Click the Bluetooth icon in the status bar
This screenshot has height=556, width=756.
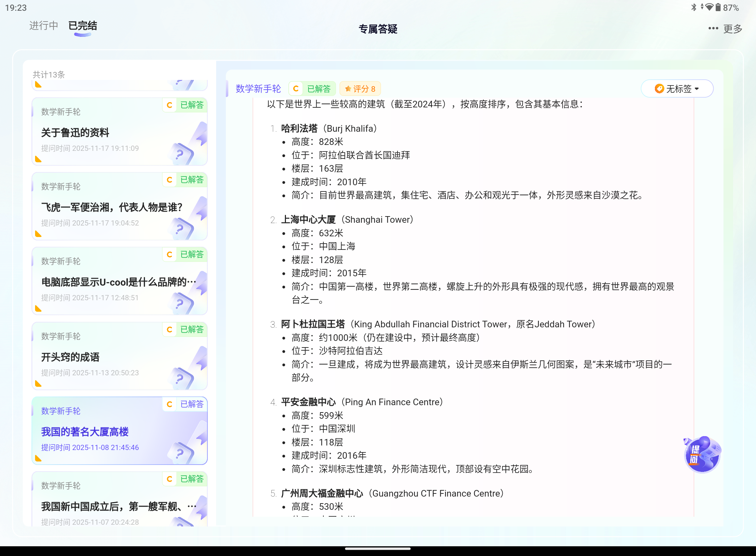[x=695, y=7]
